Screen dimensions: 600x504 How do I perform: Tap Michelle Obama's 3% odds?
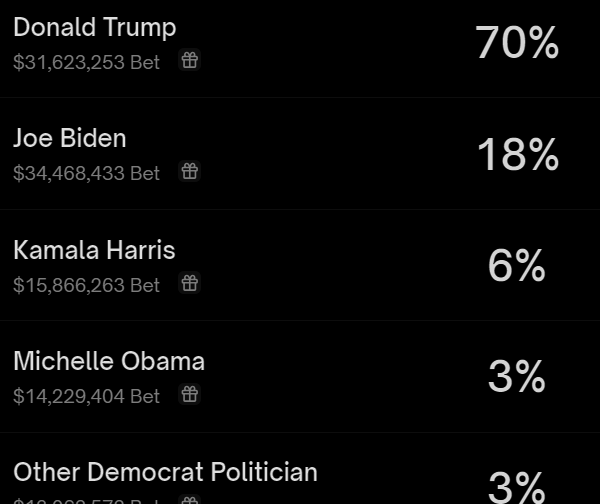[x=517, y=377]
